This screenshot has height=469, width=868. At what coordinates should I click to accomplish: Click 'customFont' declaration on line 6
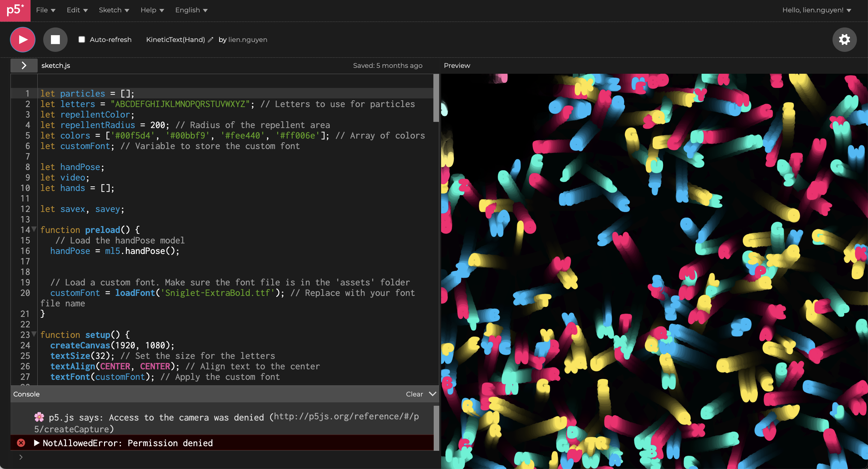point(85,146)
